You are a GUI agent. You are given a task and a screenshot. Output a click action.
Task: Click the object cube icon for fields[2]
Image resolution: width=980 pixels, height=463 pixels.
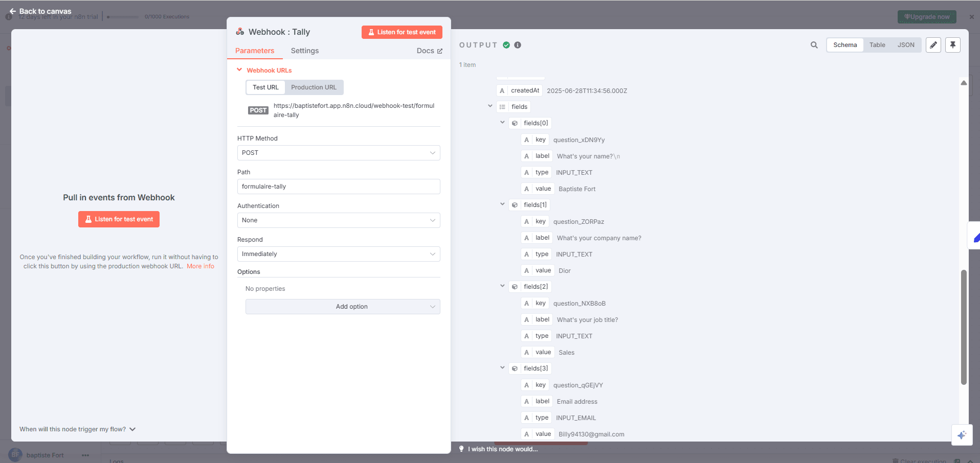pyautogui.click(x=515, y=287)
